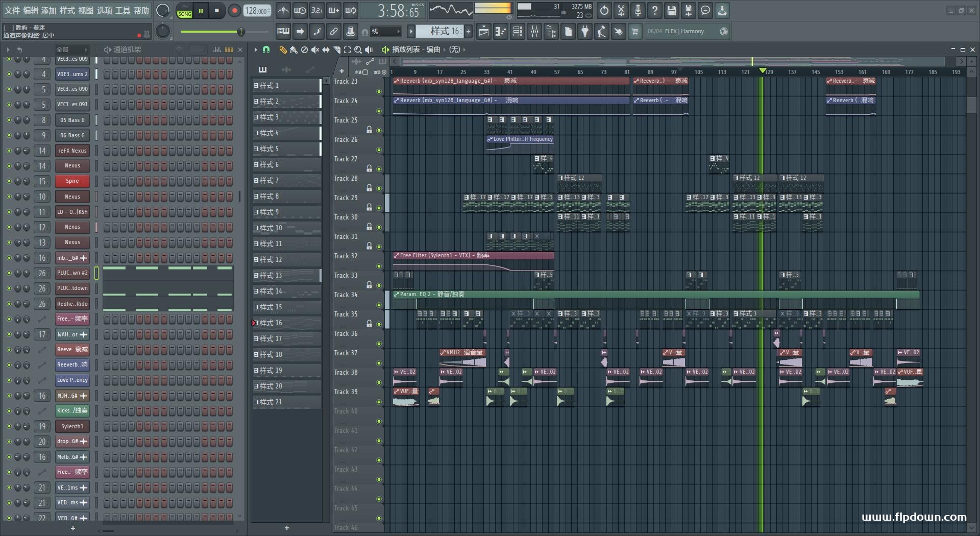
Task: Open the 工具 menu
Action: 123,11
